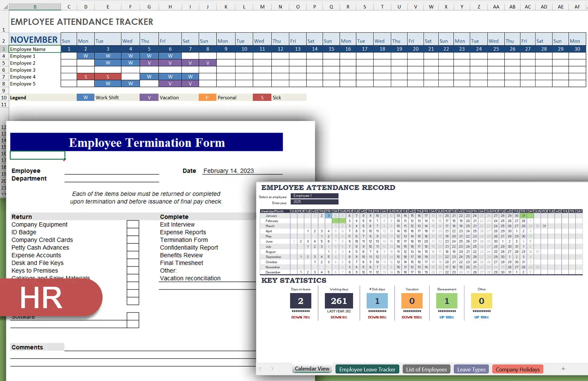Open the Leave Types sheet tab
Viewport: 588px width, 381px height.
[x=471, y=369]
